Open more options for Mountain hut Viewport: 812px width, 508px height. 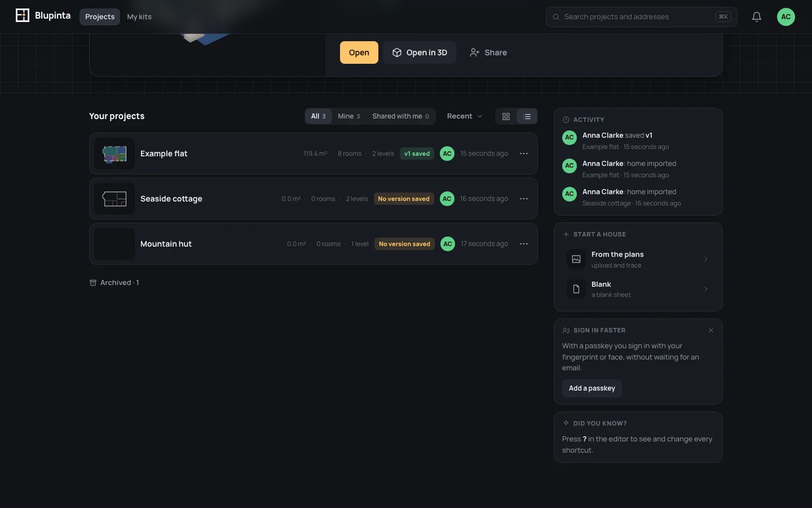pos(524,244)
